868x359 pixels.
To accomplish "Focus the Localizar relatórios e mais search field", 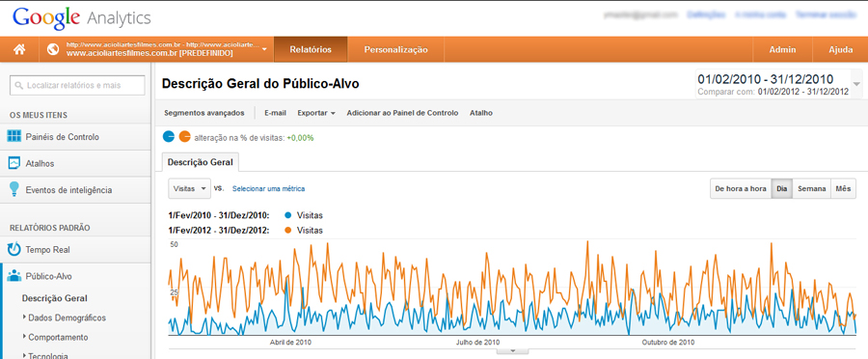I will click(77, 85).
